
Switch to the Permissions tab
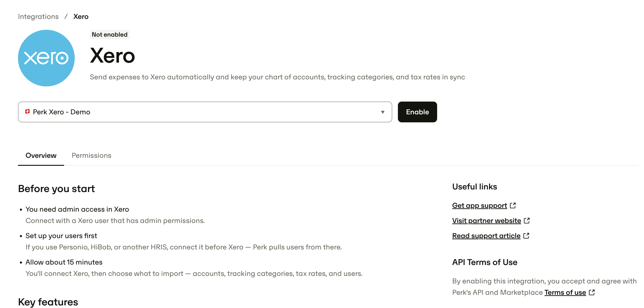tap(91, 155)
